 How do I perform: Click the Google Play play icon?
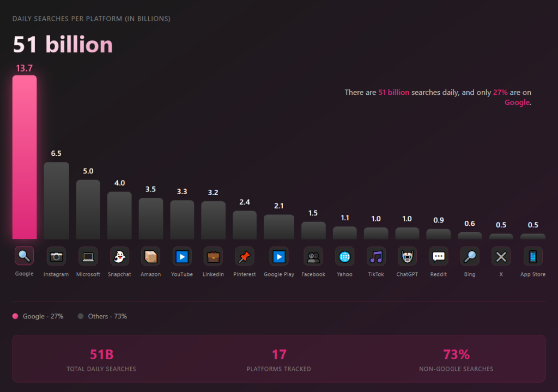coord(279,257)
